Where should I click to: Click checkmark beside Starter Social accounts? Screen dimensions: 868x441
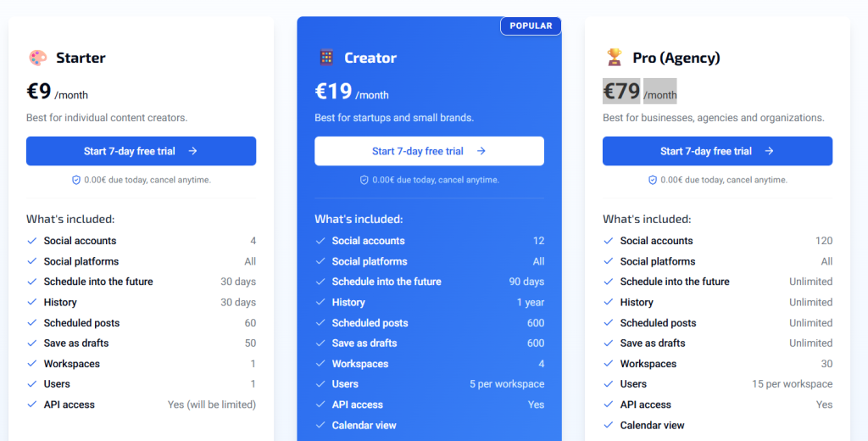(32, 241)
